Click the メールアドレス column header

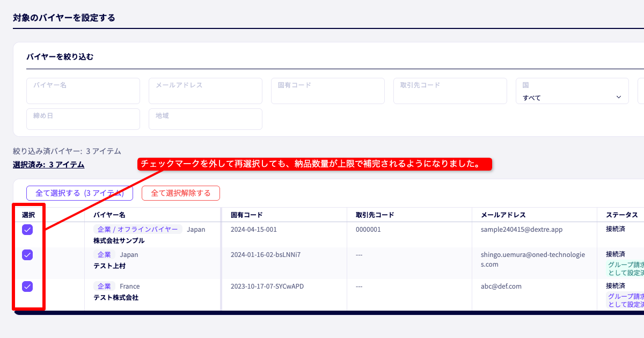[x=503, y=215]
